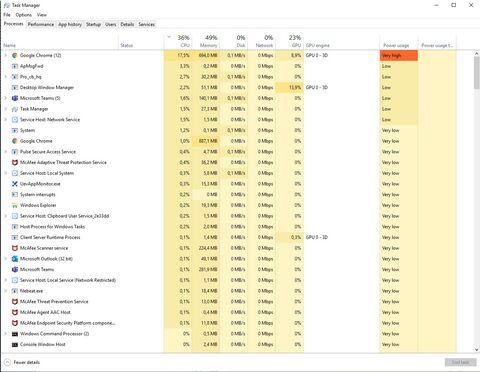Click the Service Host: Local System icon
Image resolution: width=480 pixels, height=372 pixels.
[15, 173]
